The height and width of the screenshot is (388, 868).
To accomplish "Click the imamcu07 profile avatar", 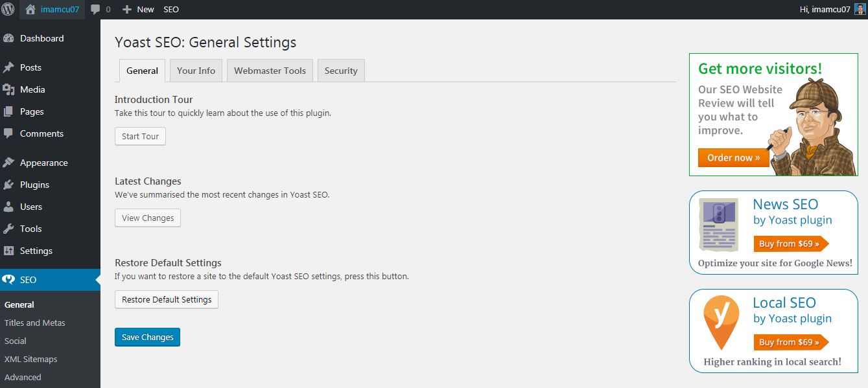I will 862,9.
